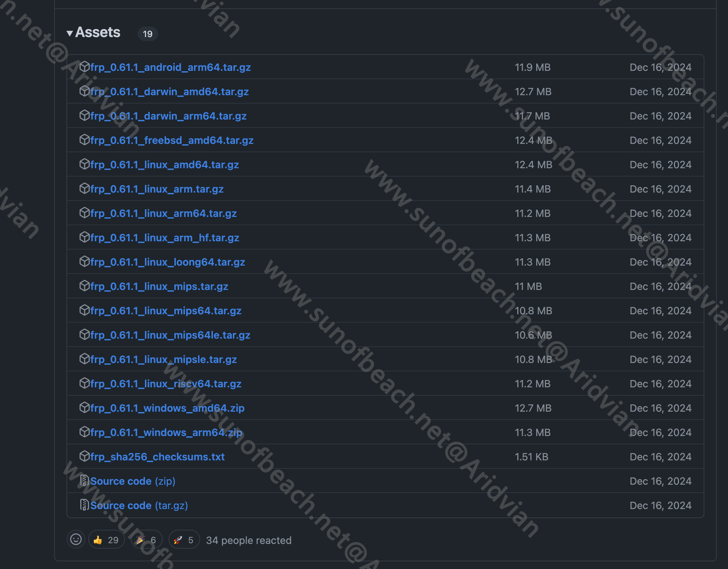
Task: Download Source code (tar.gz)
Action: coord(139,505)
